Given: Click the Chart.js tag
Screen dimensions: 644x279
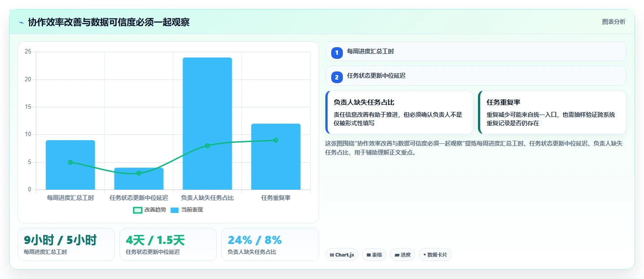Looking at the screenshot, I should 342,255.
